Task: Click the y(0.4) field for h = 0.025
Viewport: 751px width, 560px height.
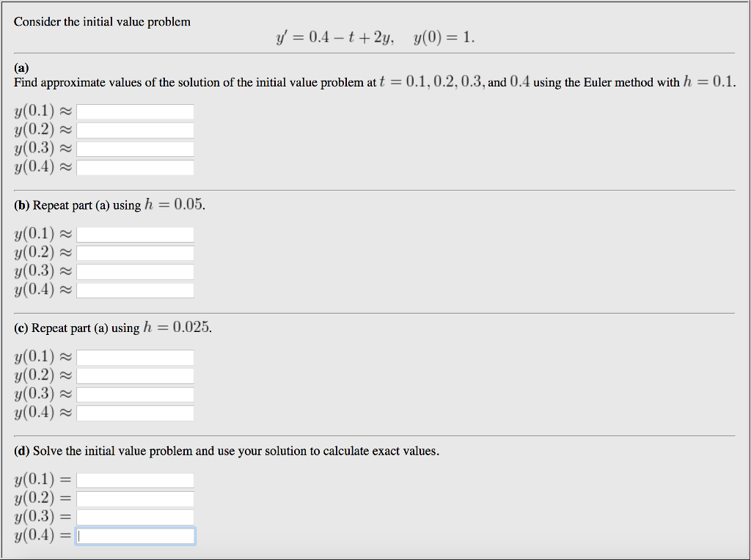Action: point(135,413)
